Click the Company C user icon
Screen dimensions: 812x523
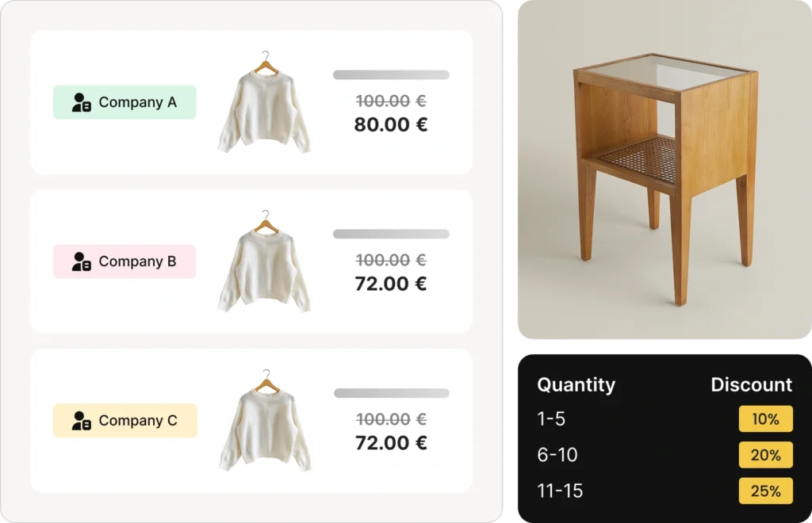tap(81, 421)
